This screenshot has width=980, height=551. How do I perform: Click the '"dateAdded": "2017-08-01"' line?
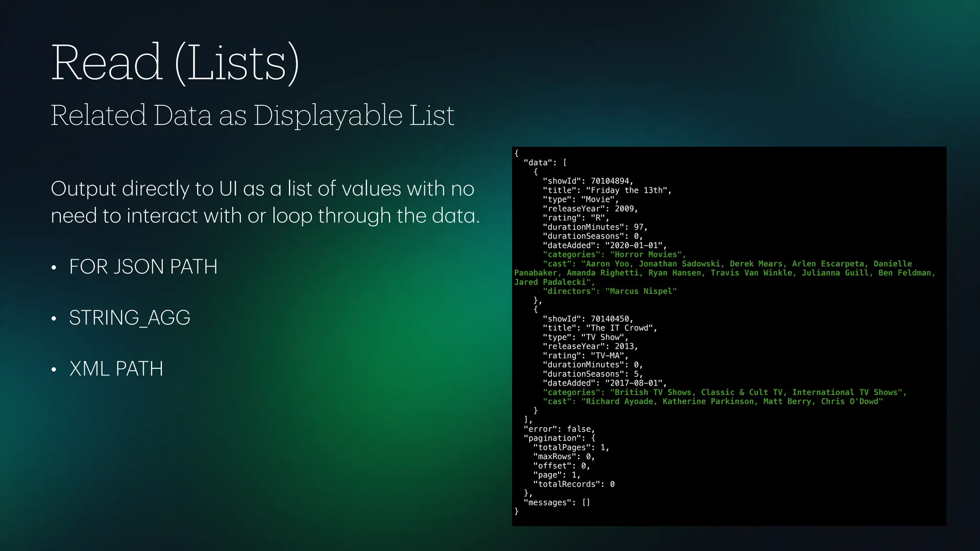605,383
